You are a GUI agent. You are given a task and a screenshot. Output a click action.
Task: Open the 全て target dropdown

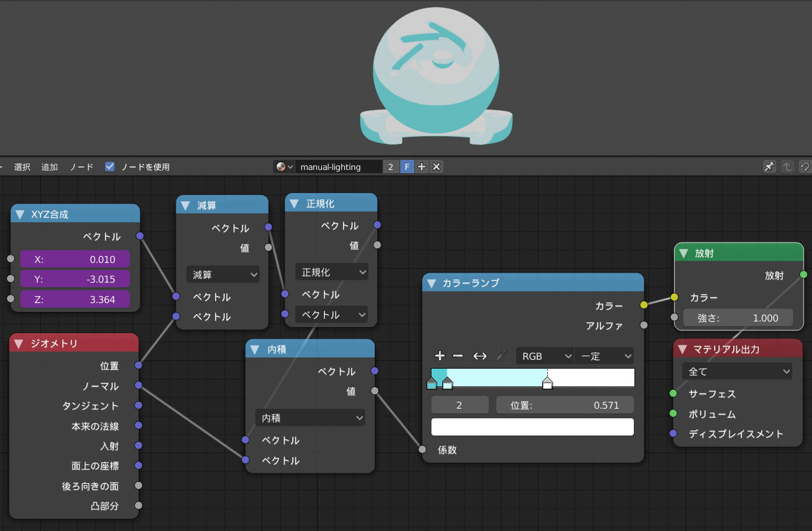tap(737, 371)
